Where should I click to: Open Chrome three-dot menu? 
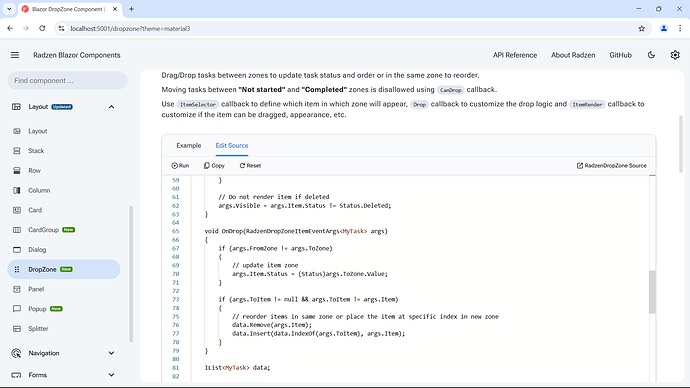(680, 29)
